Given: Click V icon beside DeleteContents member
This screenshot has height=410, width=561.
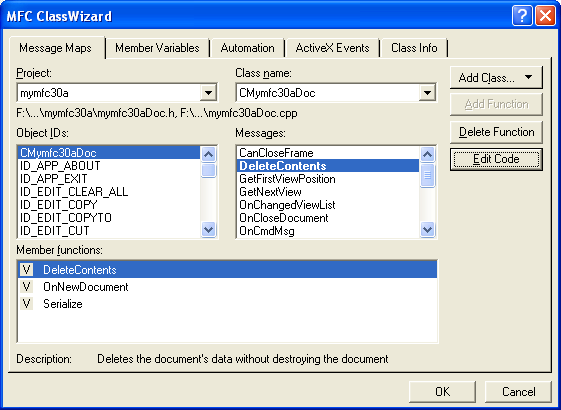Looking at the screenshot, I should pos(26,270).
